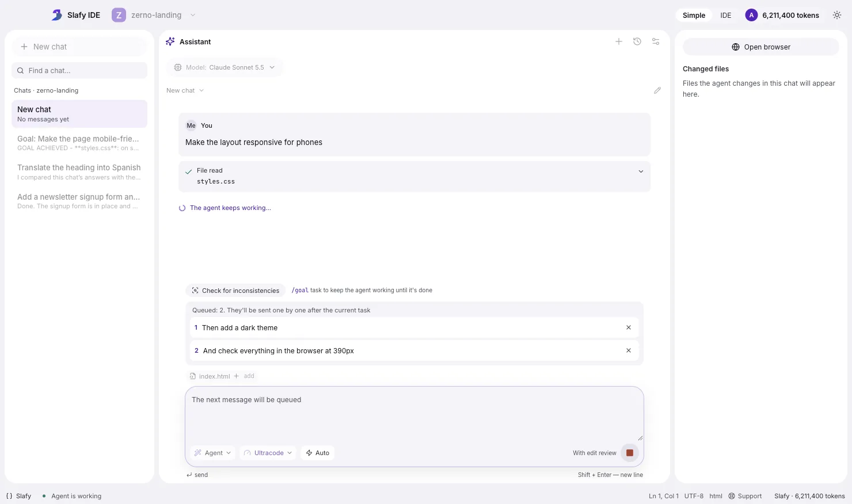Click Check for inconsistencies button
The width and height of the screenshot is (852, 504).
[x=235, y=291]
